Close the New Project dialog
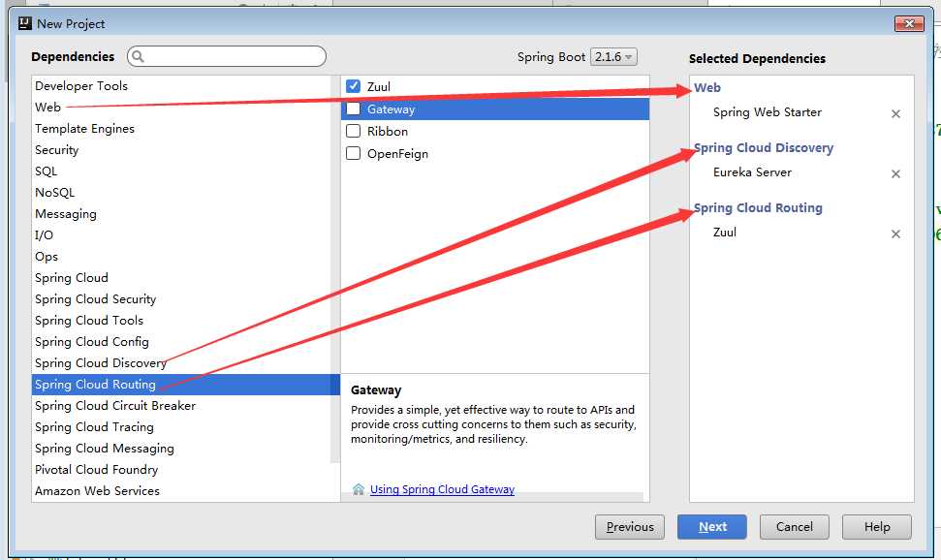The height and width of the screenshot is (560, 941). coord(909,23)
